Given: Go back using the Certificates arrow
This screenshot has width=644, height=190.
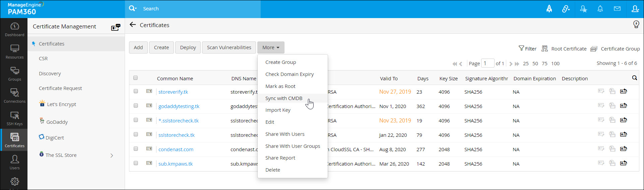Looking at the screenshot, I should coord(133,25).
